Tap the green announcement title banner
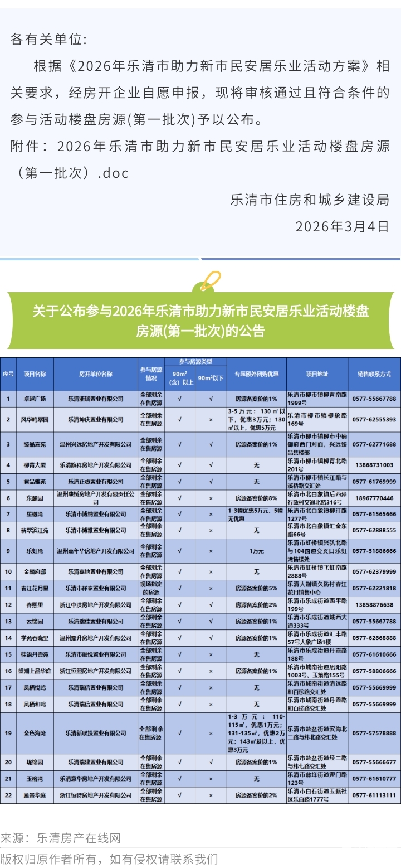The height and width of the screenshot is (868, 401). pos(200,321)
